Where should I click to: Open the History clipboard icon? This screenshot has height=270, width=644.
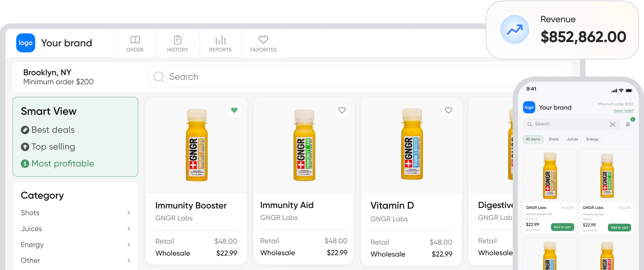click(x=177, y=40)
